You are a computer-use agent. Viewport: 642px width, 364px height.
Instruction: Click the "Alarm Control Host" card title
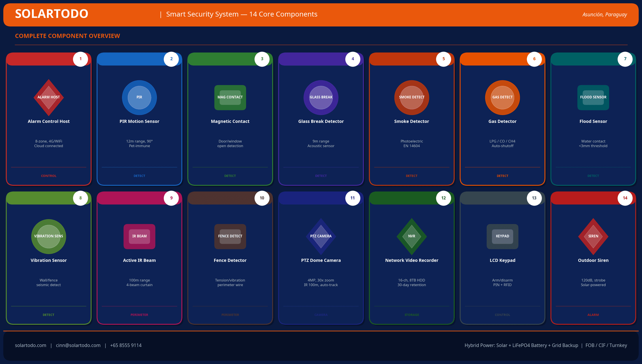point(49,122)
